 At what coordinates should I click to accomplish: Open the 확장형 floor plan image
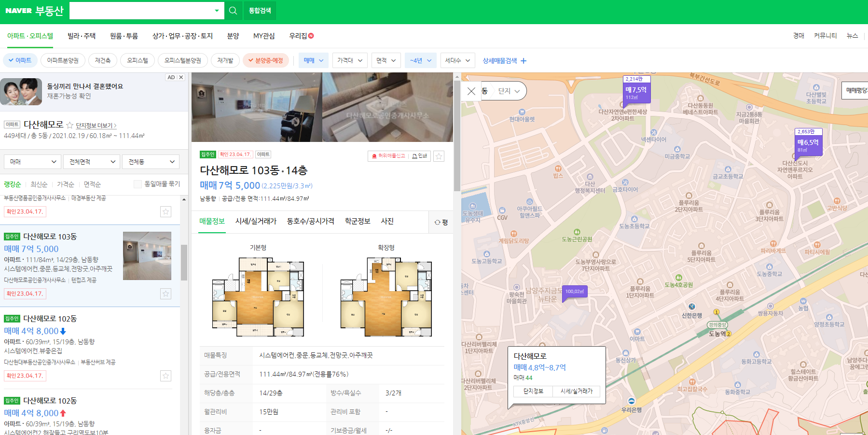coord(386,296)
